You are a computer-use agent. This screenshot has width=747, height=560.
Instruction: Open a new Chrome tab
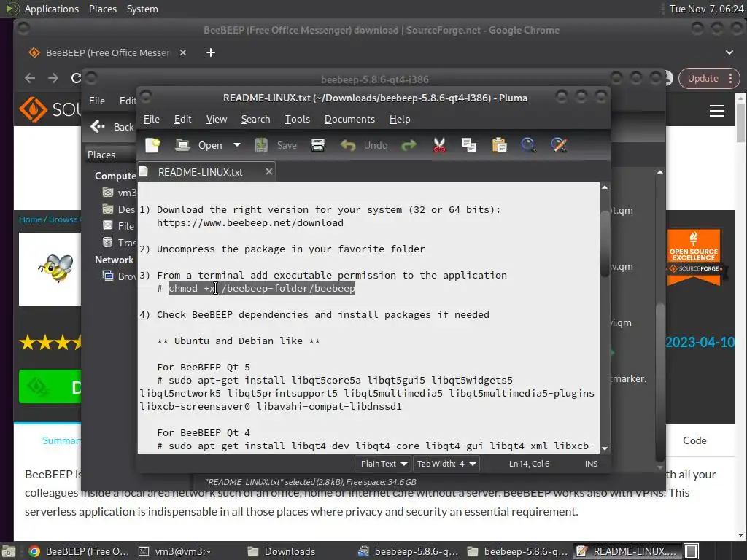(x=211, y=52)
